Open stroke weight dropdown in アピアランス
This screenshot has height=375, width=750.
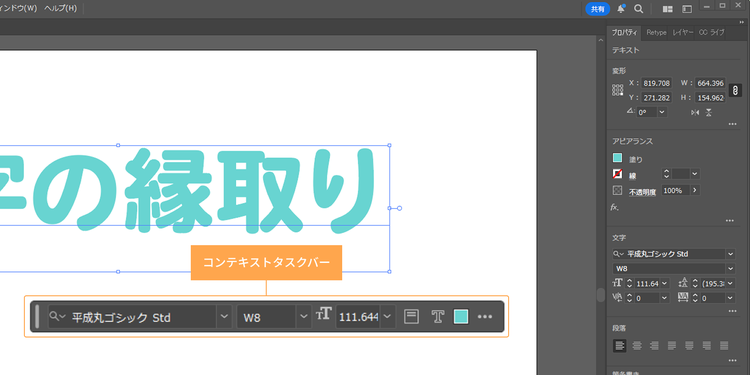[x=695, y=174]
